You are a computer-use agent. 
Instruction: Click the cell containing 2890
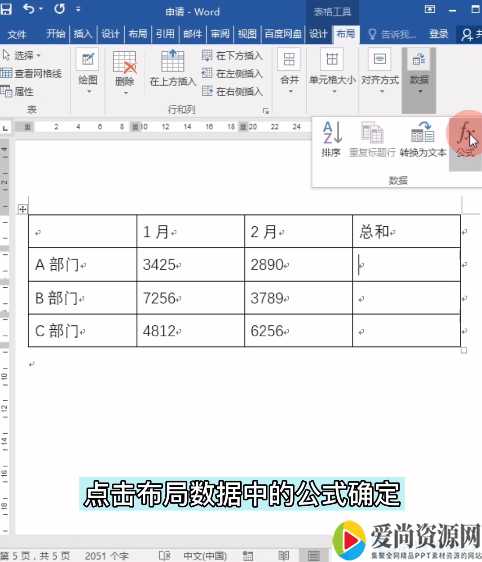click(298, 265)
